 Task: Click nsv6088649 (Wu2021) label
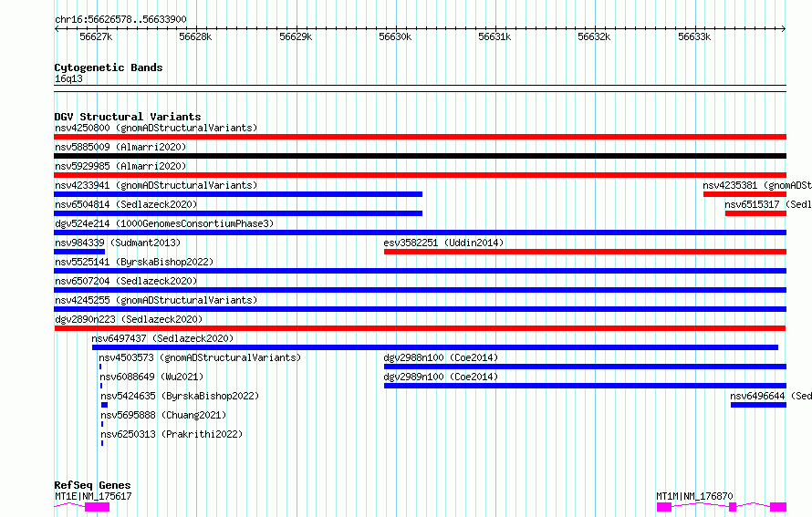coord(151,377)
